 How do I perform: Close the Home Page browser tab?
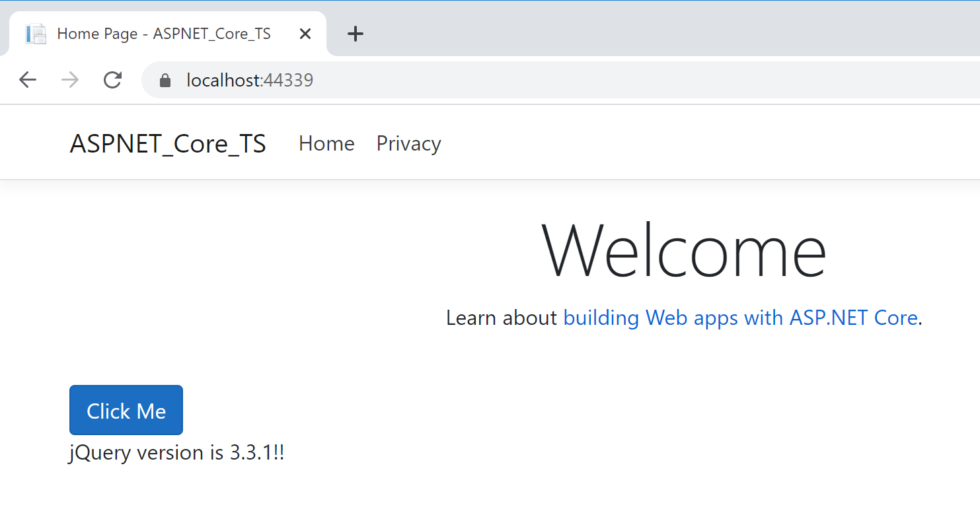[x=305, y=33]
